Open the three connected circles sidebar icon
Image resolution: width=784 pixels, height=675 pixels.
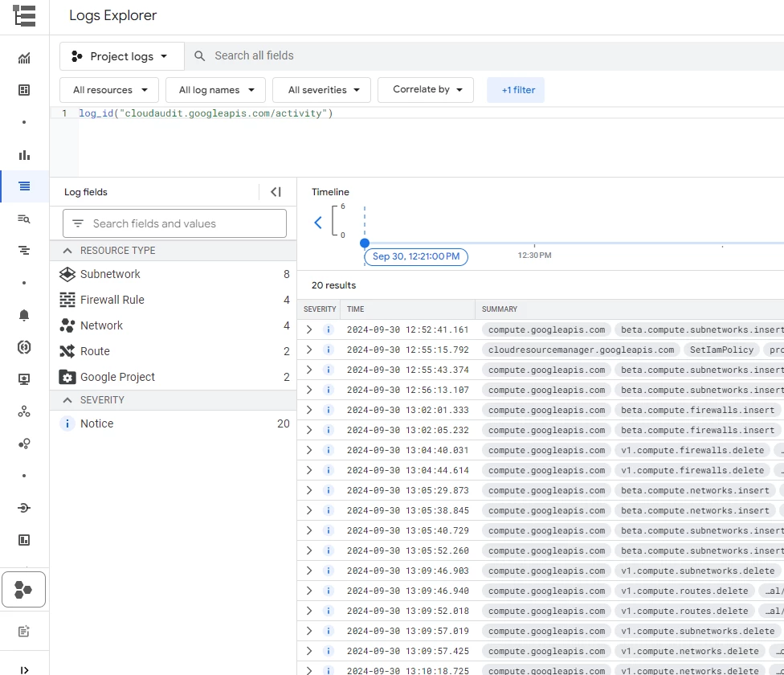[x=24, y=411]
